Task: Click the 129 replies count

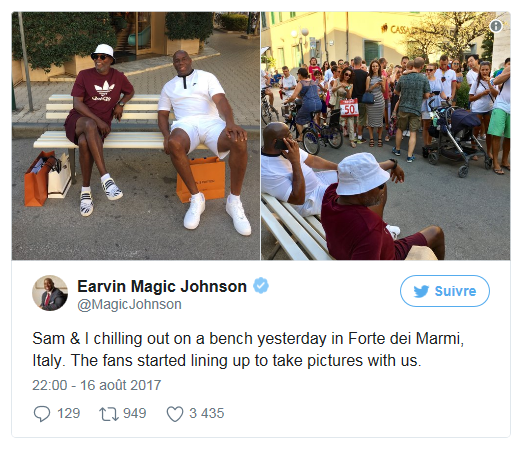Action: tap(69, 413)
